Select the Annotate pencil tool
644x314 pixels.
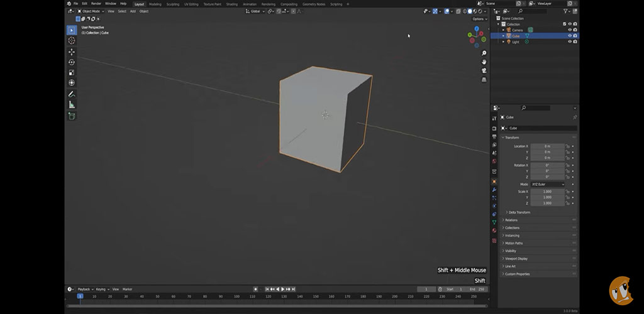point(71,94)
